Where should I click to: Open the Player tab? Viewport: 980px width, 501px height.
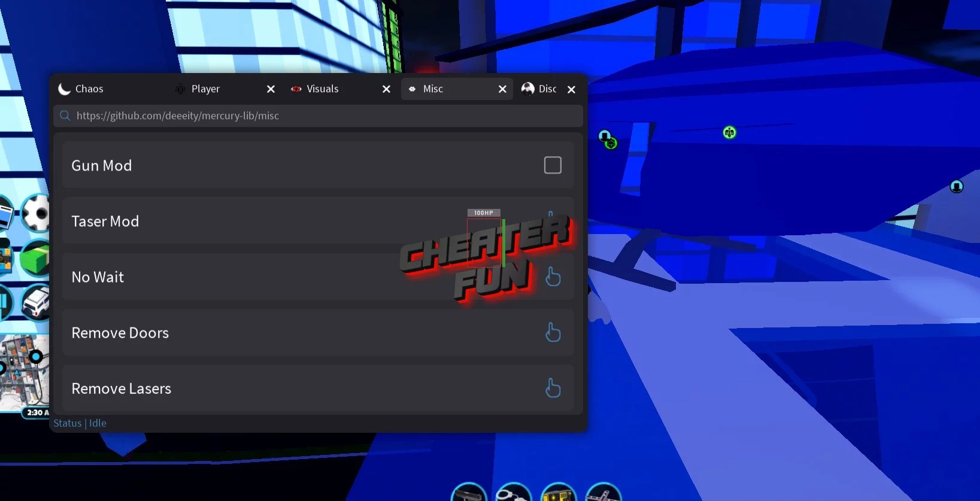click(x=205, y=89)
